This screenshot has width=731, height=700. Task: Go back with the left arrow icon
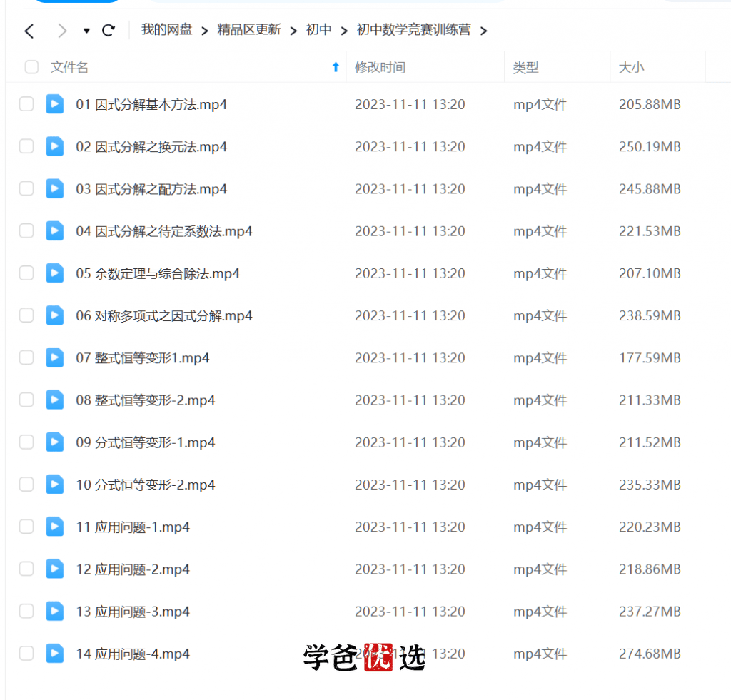29,31
